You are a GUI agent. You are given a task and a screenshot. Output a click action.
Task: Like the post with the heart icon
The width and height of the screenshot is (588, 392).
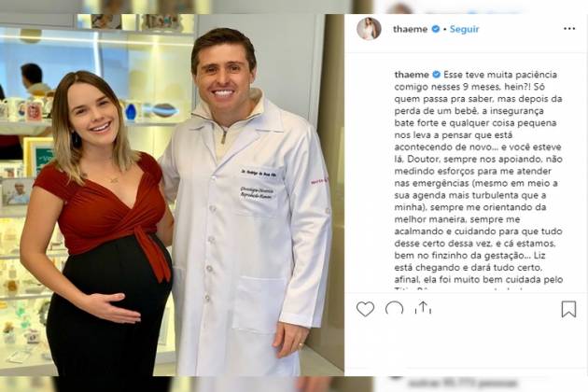365,309
